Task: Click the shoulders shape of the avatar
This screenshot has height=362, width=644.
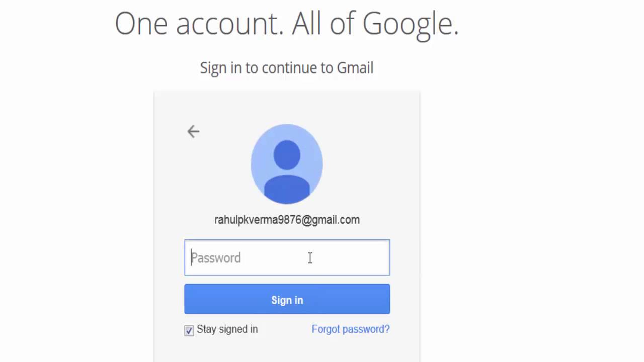Action: click(287, 190)
